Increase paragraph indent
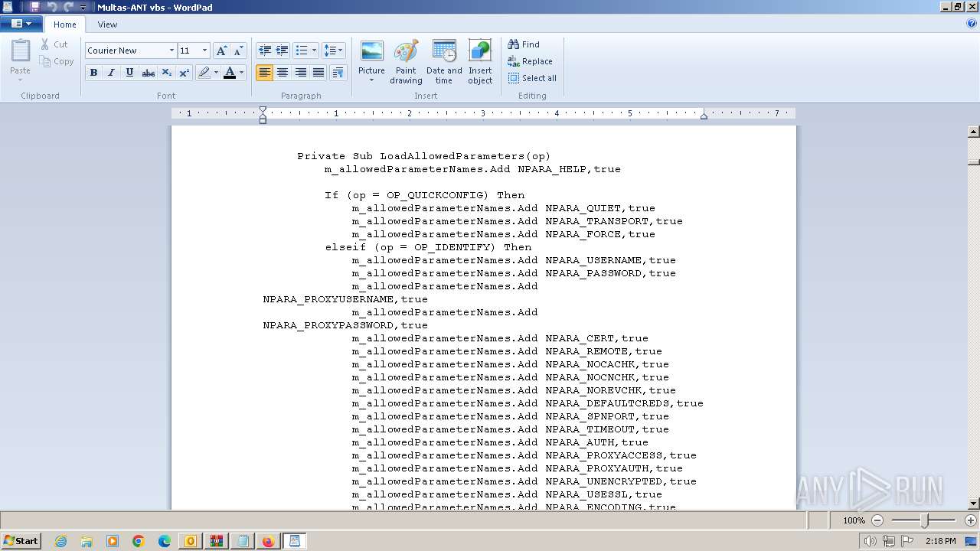The image size is (980, 551). (x=283, y=51)
